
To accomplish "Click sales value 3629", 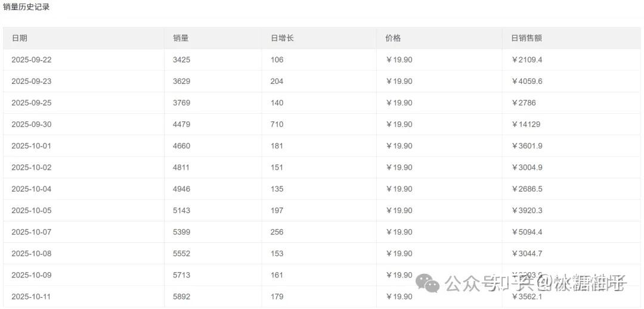I will coord(181,81).
